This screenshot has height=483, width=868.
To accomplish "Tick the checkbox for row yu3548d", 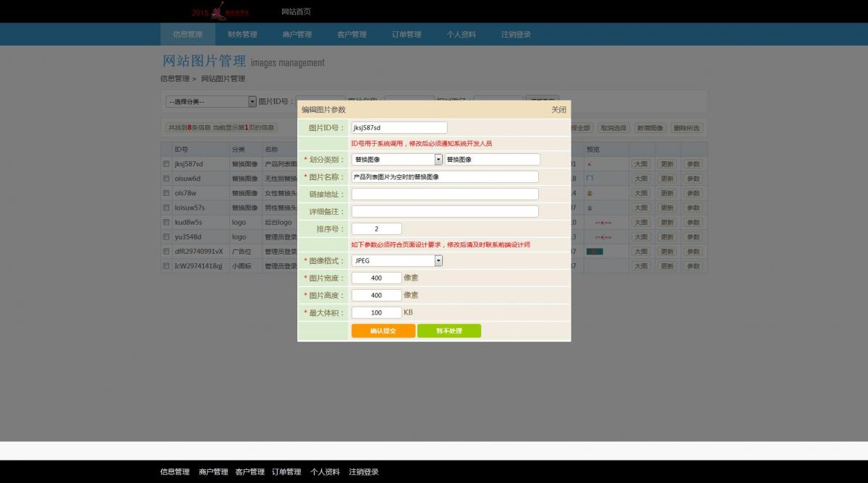I will click(x=166, y=237).
